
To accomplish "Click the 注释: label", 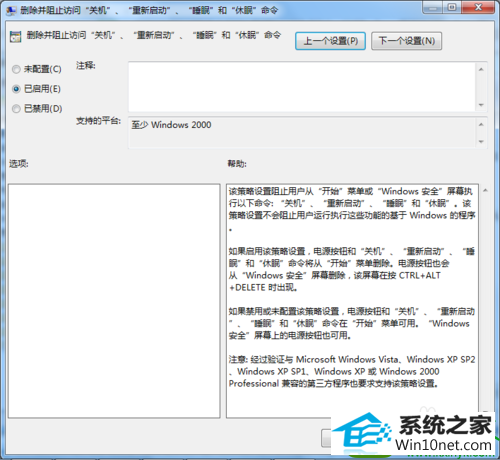I will click(x=86, y=65).
